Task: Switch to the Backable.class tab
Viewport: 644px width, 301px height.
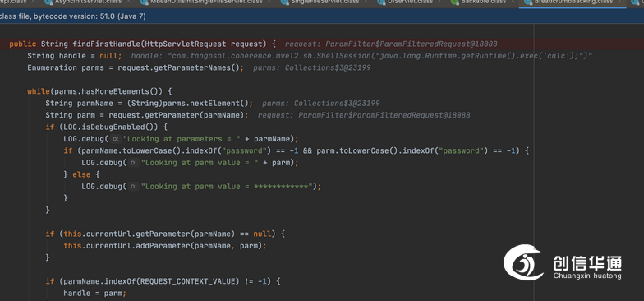Action: coord(483,2)
